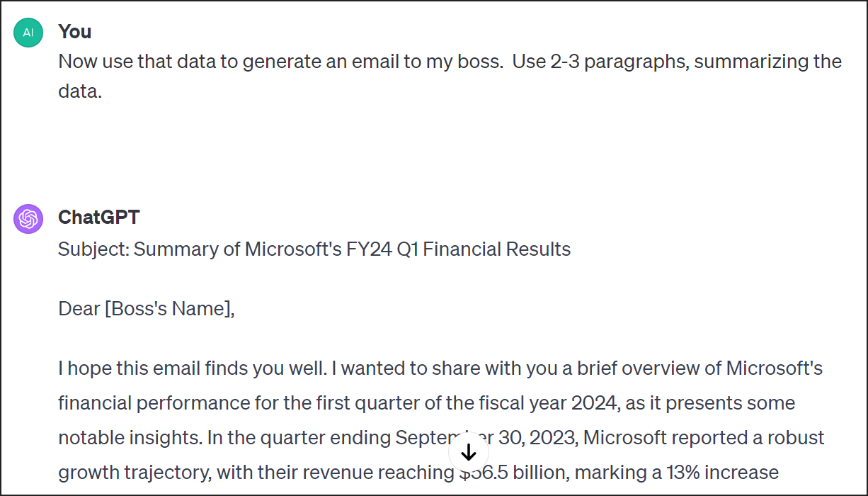Click the "You" sender name
Screen dimensions: 868x496
tap(75, 31)
